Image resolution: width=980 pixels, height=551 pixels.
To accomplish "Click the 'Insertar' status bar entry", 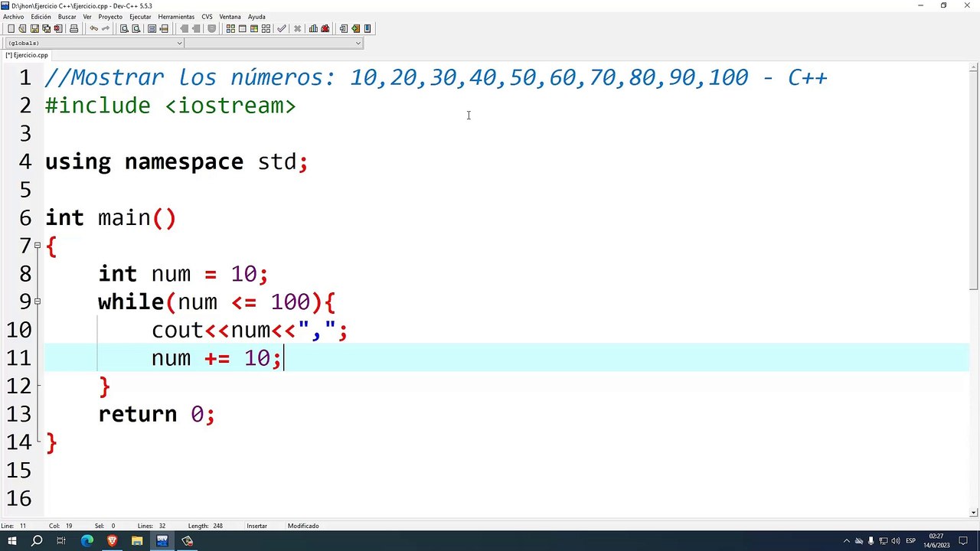I will [x=256, y=526].
